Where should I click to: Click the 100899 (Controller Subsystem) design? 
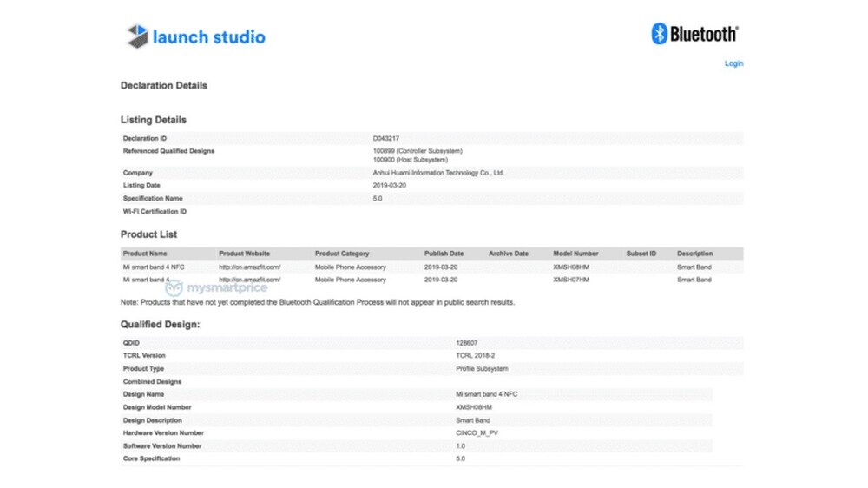point(418,151)
